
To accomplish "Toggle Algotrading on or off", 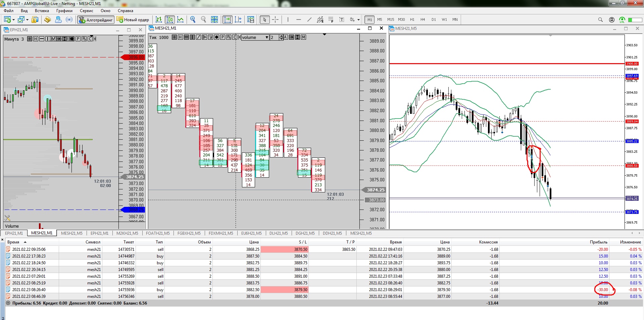I will tap(95, 20).
